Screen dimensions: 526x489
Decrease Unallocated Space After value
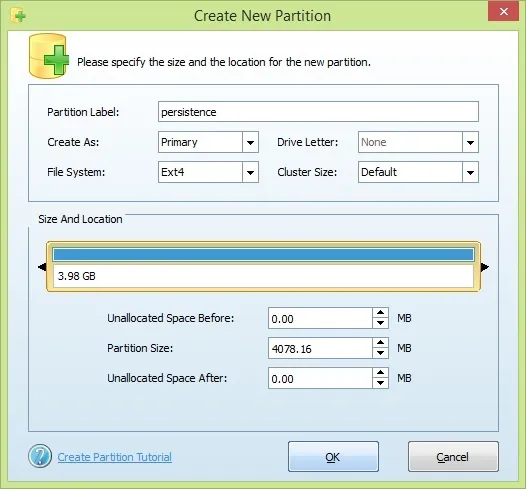[x=380, y=383]
